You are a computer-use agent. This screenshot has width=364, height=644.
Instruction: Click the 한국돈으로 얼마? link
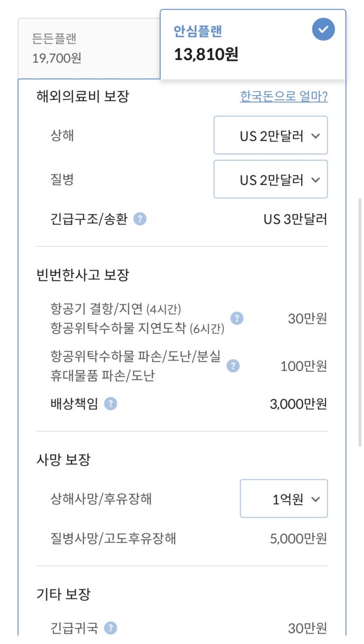tap(284, 96)
